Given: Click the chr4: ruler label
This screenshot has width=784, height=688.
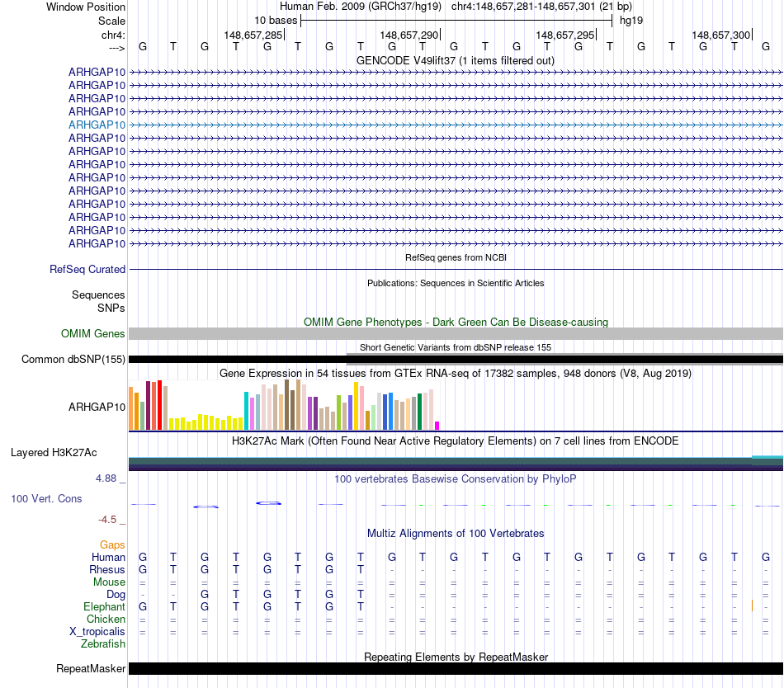Looking at the screenshot, I should [x=113, y=35].
